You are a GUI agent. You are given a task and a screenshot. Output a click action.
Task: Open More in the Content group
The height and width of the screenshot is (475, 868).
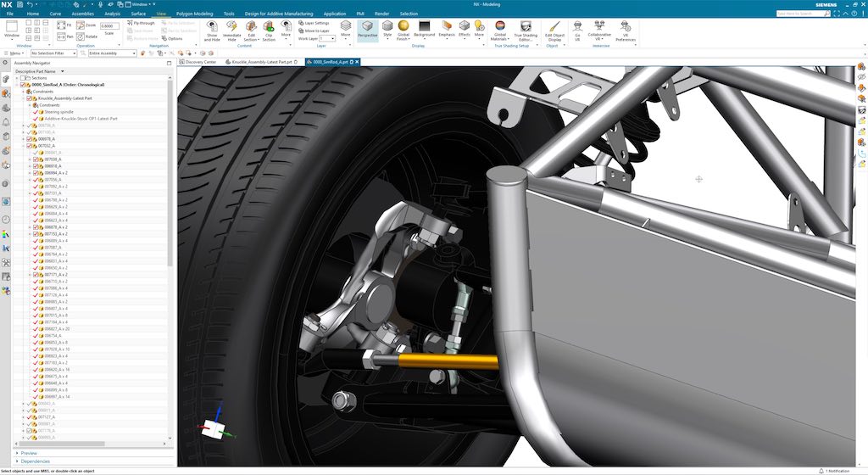[286, 29]
